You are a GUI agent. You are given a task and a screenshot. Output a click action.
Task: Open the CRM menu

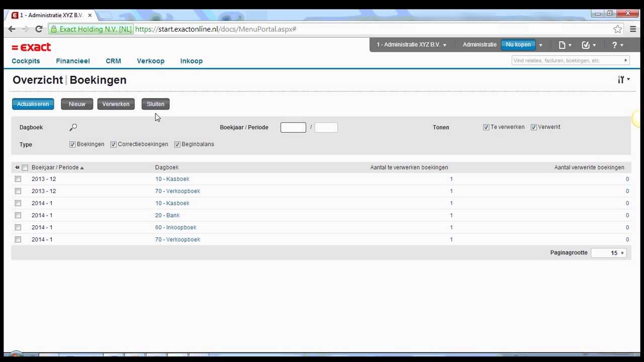pos(113,61)
